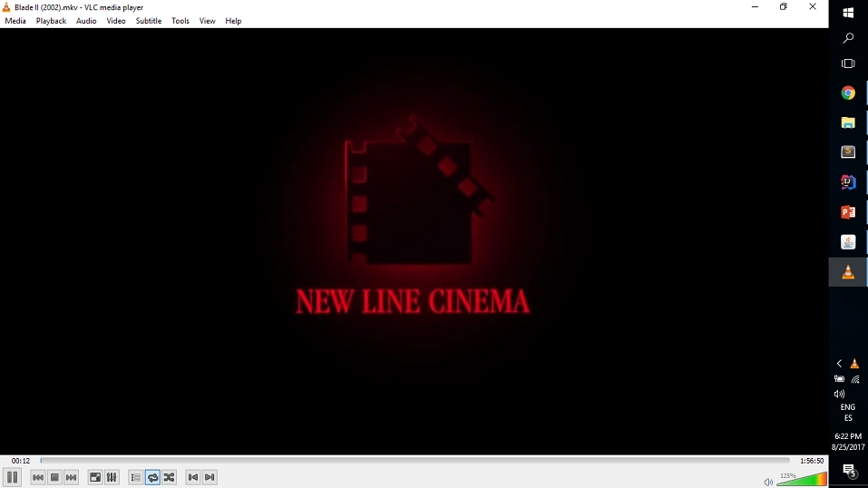This screenshot has height=488, width=868.
Task: Click the video playback area
Action: [414, 241]
